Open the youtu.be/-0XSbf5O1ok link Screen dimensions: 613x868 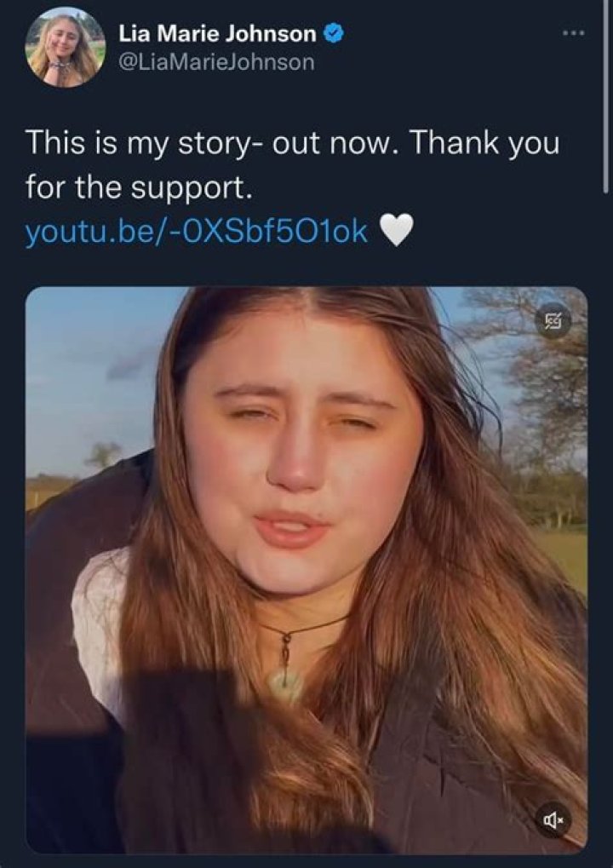coord(197,231)
